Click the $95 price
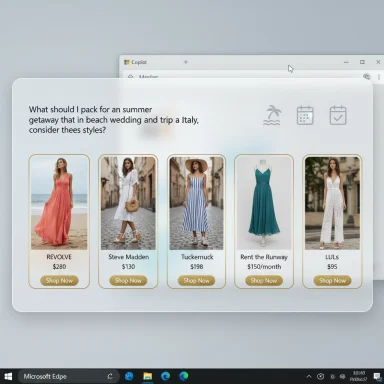The height and width of the screenshot is (384, 384). click(x=332, y=266)
